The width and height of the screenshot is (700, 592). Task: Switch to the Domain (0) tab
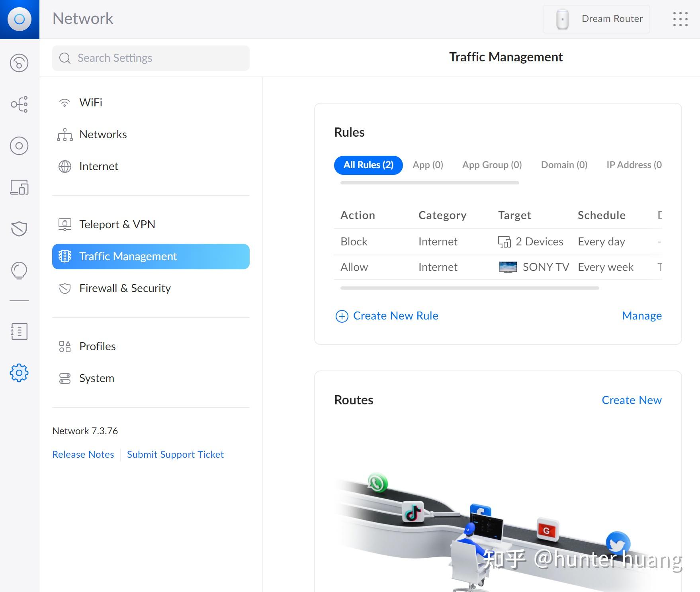(x=564, y=165)
